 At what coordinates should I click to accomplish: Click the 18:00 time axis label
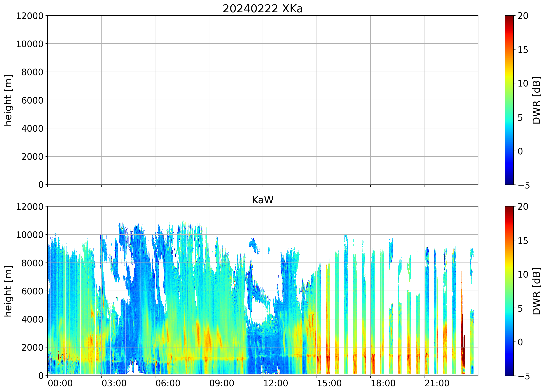pyautogui.click(x=383, y=383)
